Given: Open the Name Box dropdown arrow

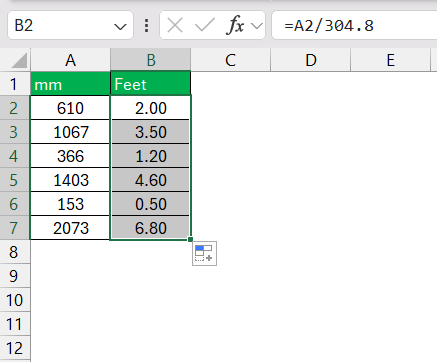Looking at the screenshot, I should [120, 26].
